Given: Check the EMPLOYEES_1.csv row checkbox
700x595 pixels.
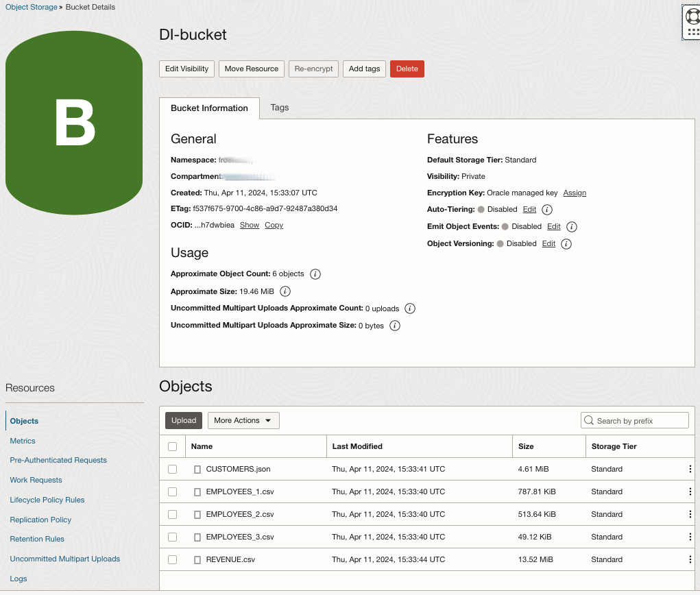Looking at the screenshot, I should pyautogui.click(x=172, y=491).
